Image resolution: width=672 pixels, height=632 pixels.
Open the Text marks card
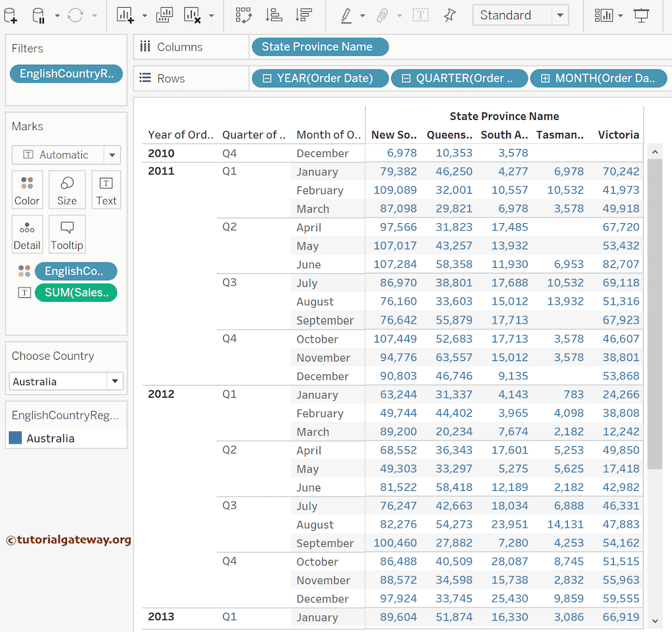point(106,190)
